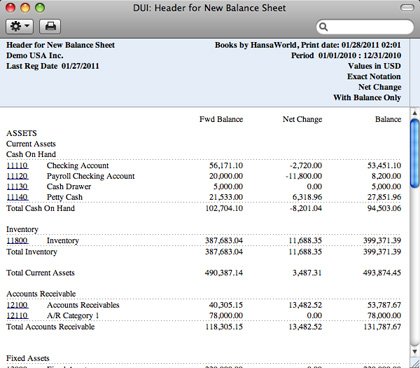Open account 12100 Accounts Receivables link
The height and width of the screenshot is (368, 420).
pos(17,305)
